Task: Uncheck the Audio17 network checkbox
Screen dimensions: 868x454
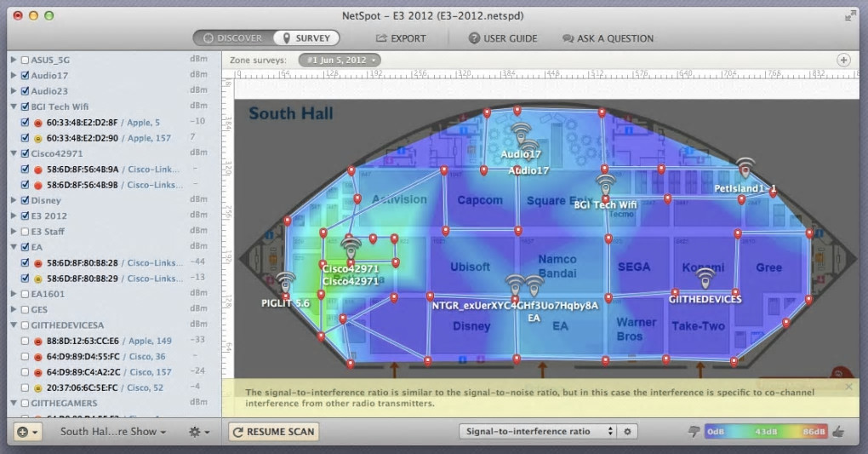Action: (25, 76)
